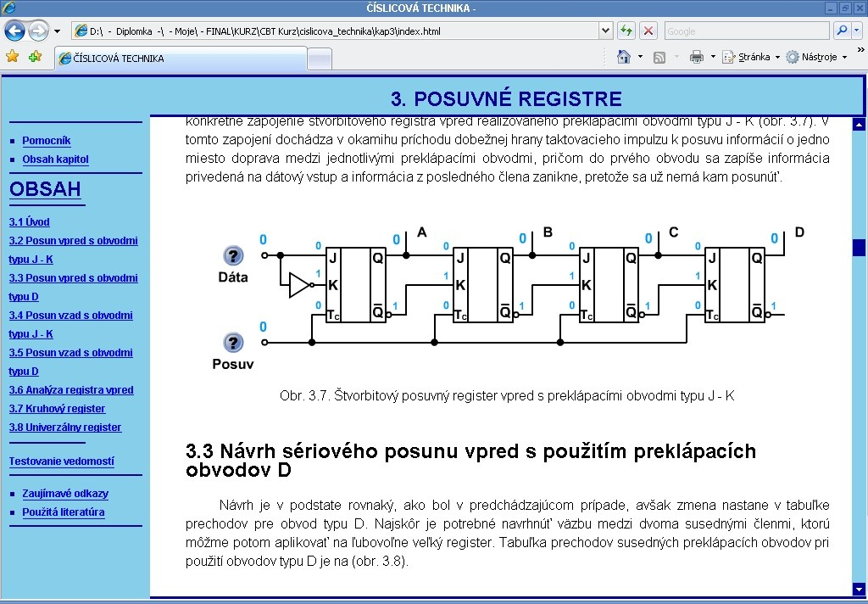Open the Pomocník link
This screenshot has width=868, height=604.
click(47, 141)
